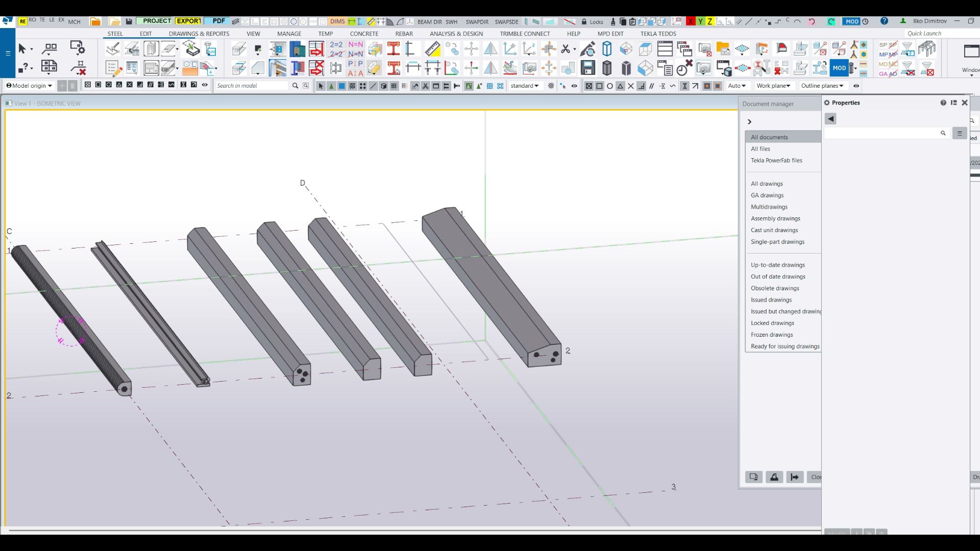The height and width of the screenshot is (551, 980).
Task: Click the help question mark icon
Action: click(884, 21)
